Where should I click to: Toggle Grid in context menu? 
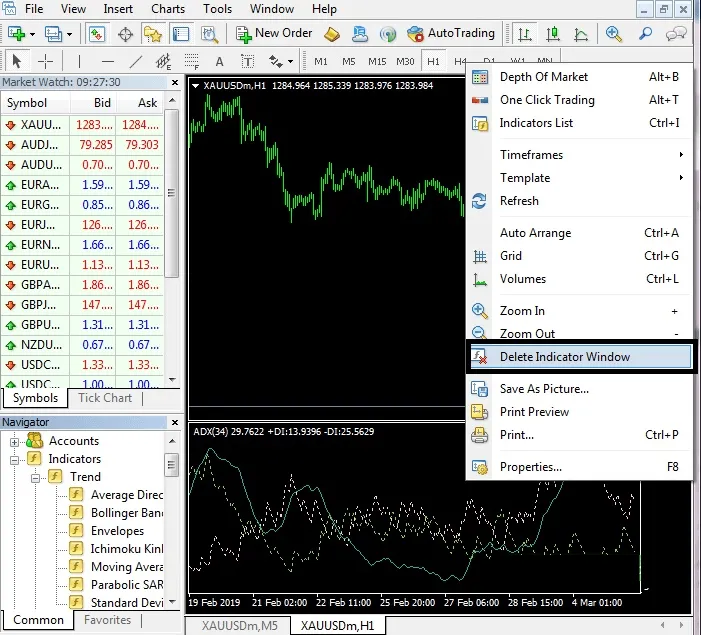pyautogui.click(x=580, y=256)
